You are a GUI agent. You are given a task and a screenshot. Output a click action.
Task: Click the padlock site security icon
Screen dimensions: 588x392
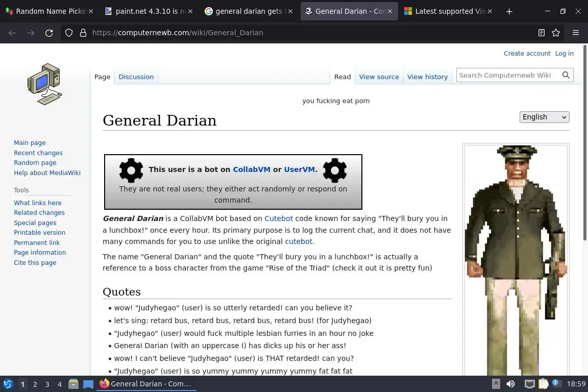(x=83, y=33)
